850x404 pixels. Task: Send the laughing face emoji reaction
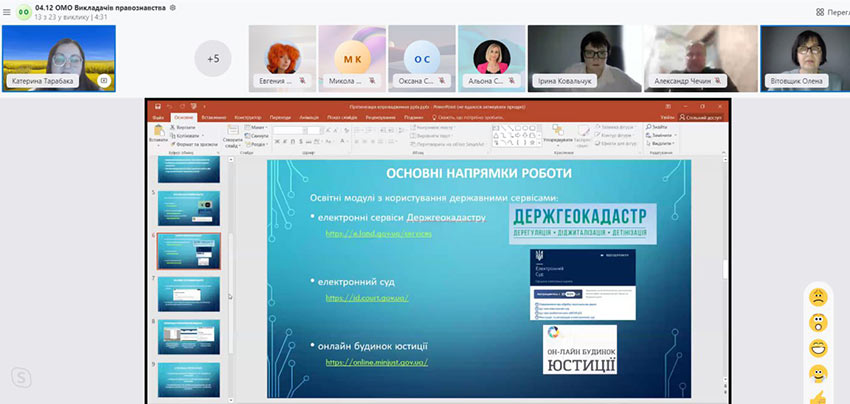pos(818,348)
